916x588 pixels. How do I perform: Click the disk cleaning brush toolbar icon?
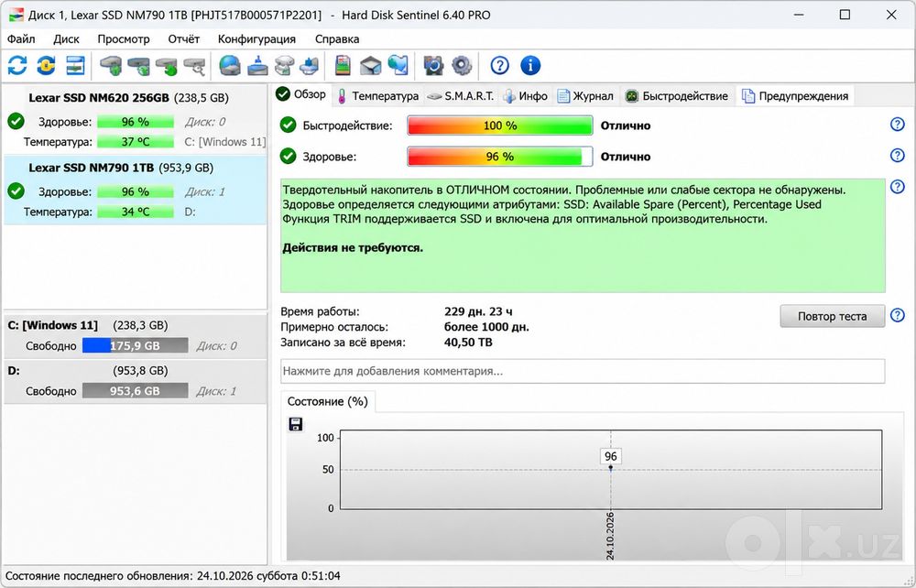[x=257, y=65]
